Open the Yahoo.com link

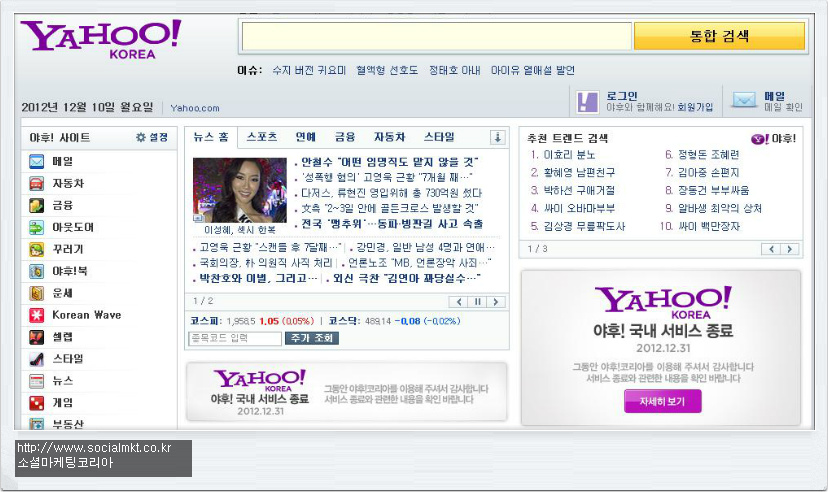click(x=195, y=108)
